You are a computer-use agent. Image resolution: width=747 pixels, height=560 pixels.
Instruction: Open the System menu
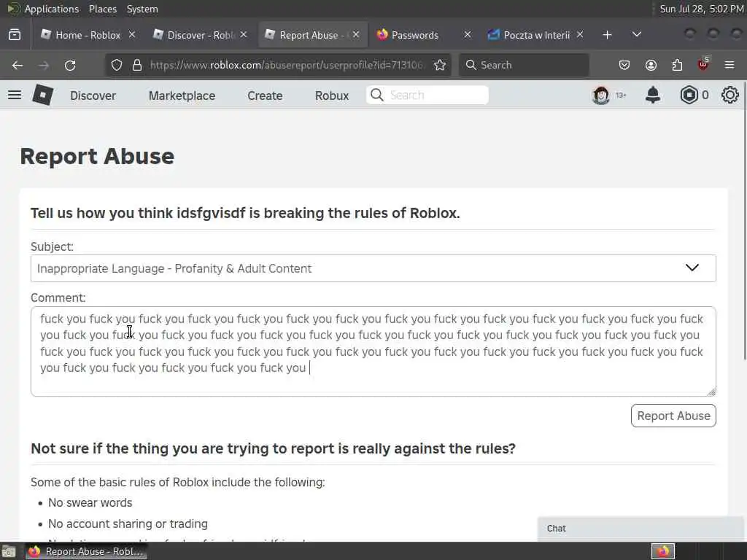[x=142, y=9]
